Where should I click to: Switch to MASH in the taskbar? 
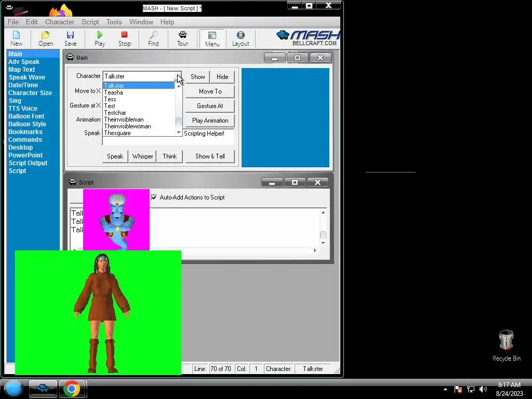pyautogui.click(x=43, y=388)
